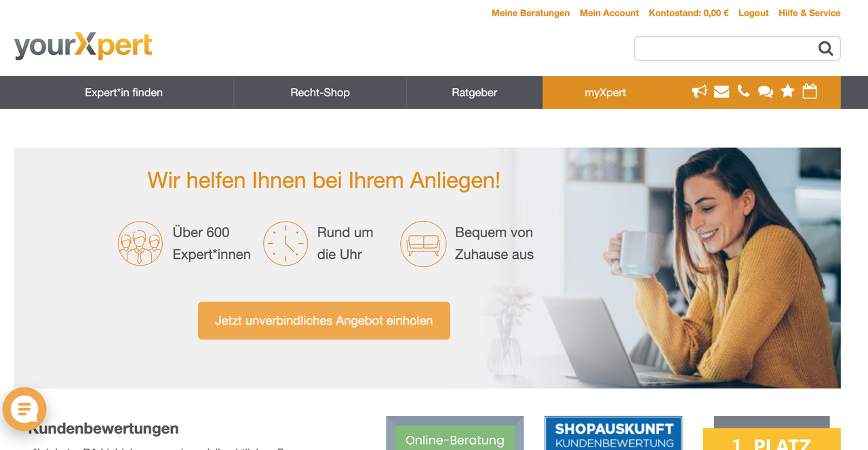Focus the search input field
This screenshot has width=868, height=450.
point(726,48)
